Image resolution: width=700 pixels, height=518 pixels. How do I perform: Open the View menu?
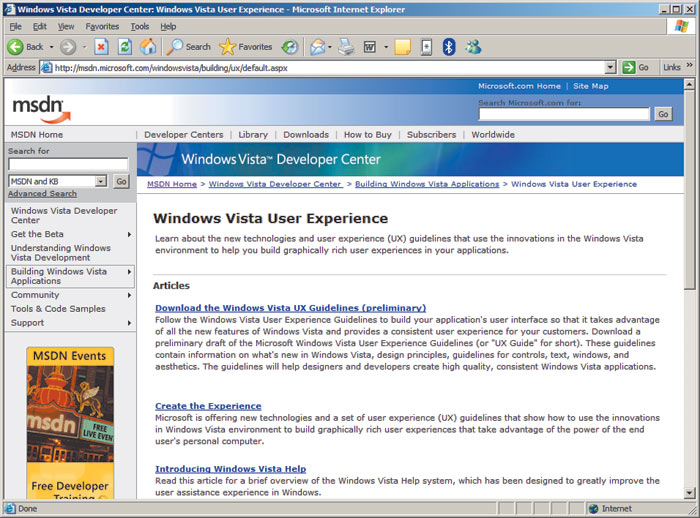(66, 26)
